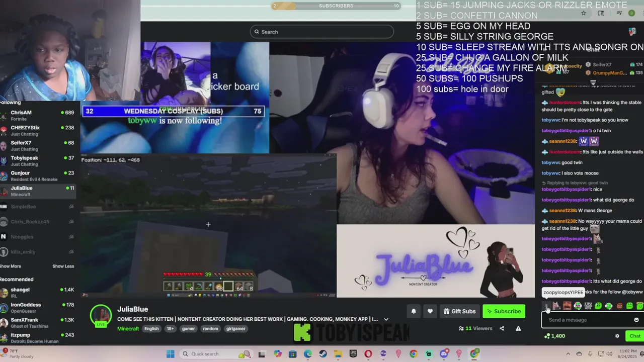This screenshot has height=362, width=644.
Task: Click the notification bell icon
Action: point(414,311)
